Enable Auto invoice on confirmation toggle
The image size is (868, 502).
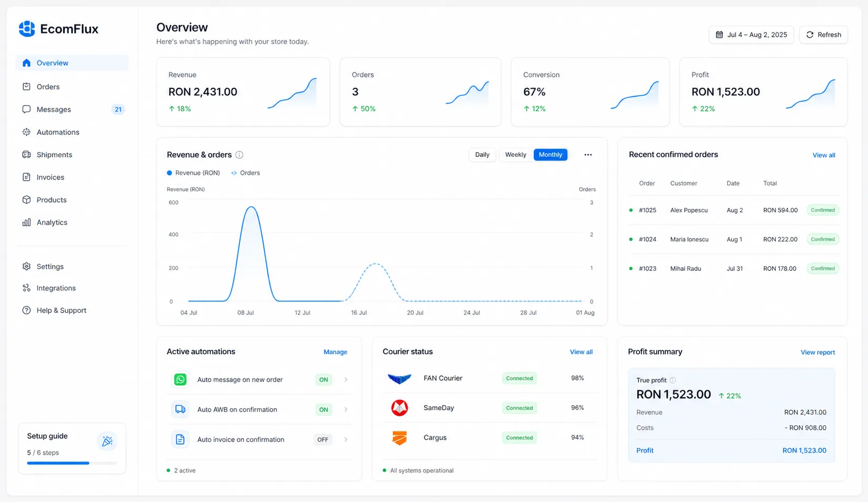[x=323, y=439]
